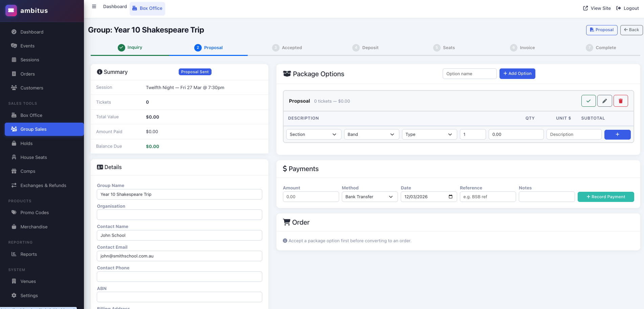Viewport: 644px width, 309px height.
Task: Open the hamburger menu at the top
Action: tap(94, 6)
